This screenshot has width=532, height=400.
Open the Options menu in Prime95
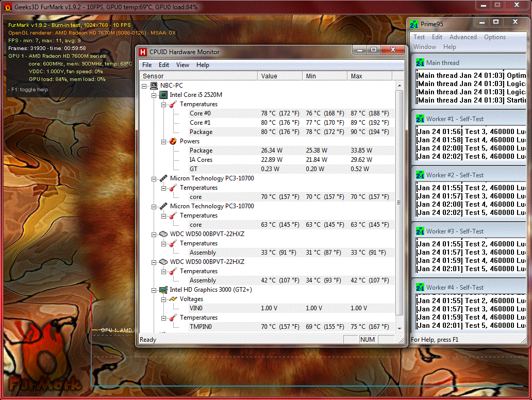pyautogui.click(x=495, y=37)
